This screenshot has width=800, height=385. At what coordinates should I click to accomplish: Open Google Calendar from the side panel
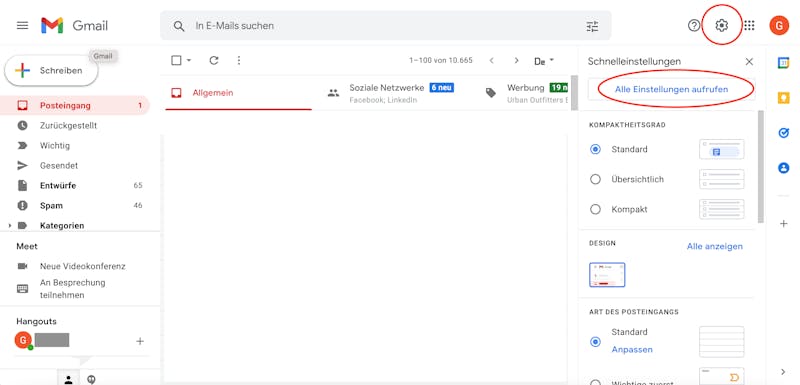click(x=783, y=63)
